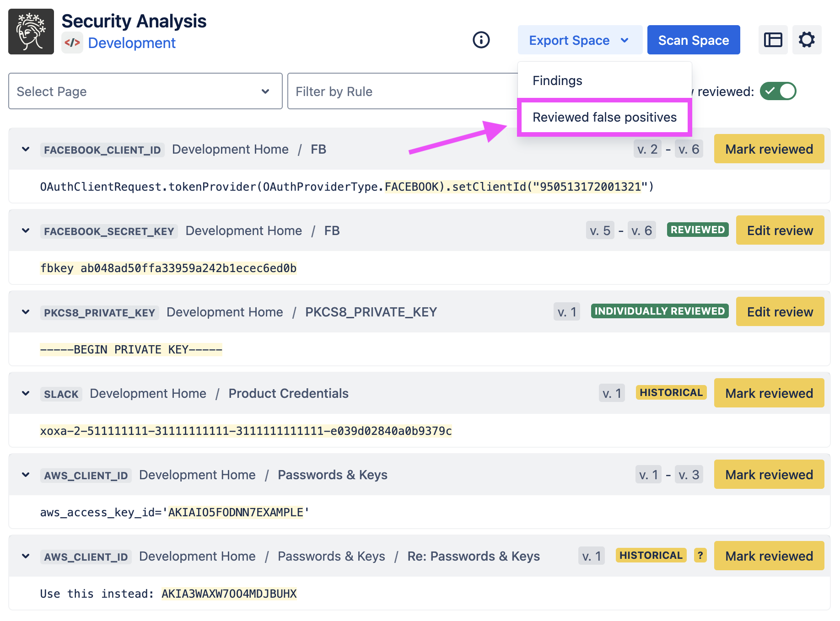Open the Select Page dropdown
840x621 pixels.
[x=145, y=91]
